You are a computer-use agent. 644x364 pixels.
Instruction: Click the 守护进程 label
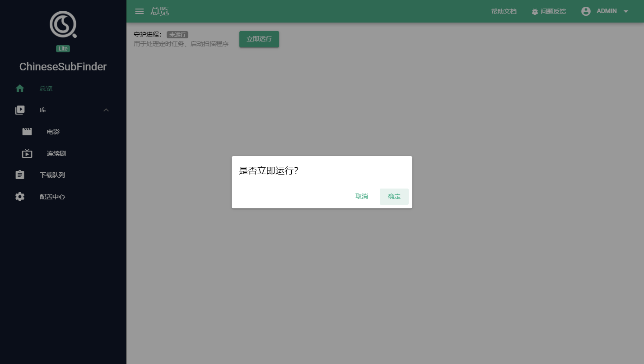pyautogui.click(x=148, y=35)
